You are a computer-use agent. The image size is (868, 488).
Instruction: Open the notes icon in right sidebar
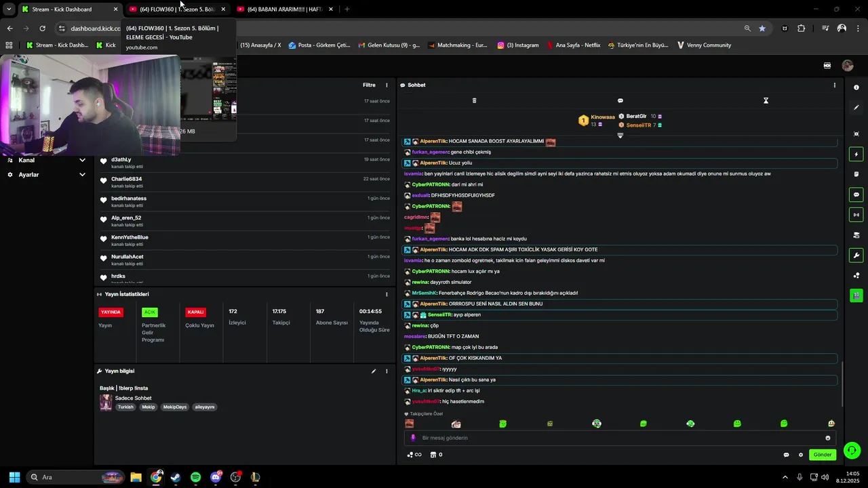point(856,174)
